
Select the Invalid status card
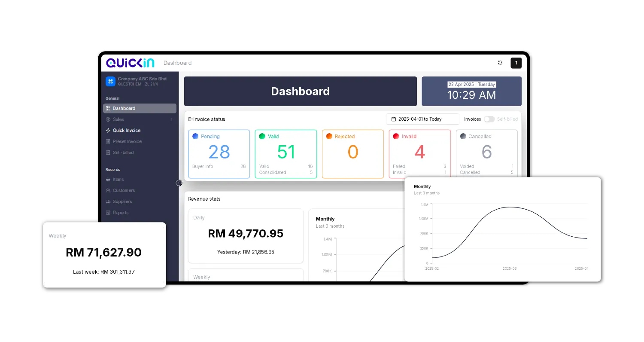pyautogui.click(x=420, y=154)
